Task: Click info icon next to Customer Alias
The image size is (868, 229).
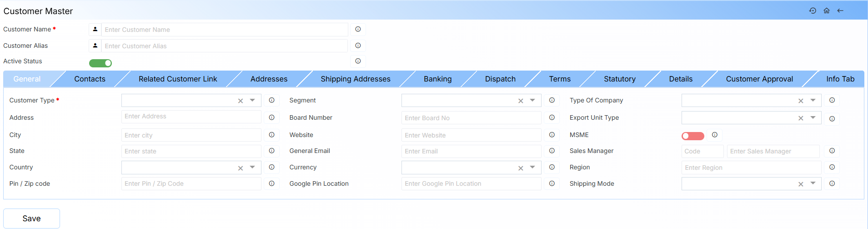Action: pyautogui.click(x=358, y=46)
